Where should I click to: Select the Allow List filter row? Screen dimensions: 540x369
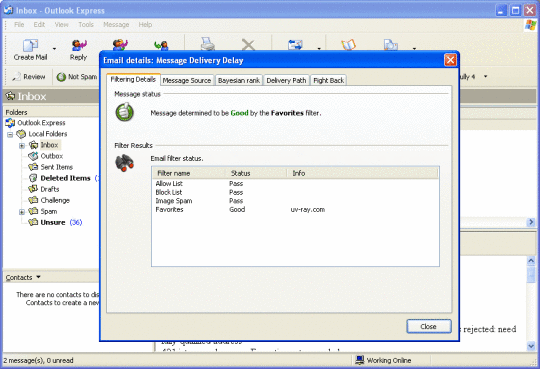click(x=295, y=183)
